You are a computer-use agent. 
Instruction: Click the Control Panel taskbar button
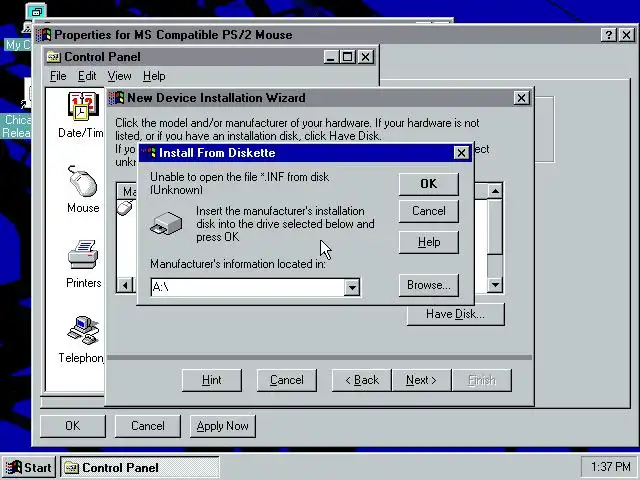point(140,467)
